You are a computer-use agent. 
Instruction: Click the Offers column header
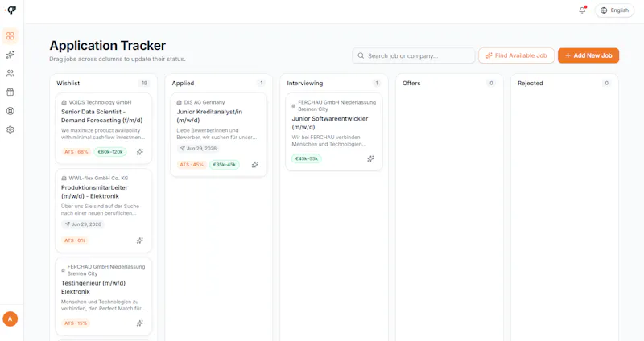(x=411, y=84)
